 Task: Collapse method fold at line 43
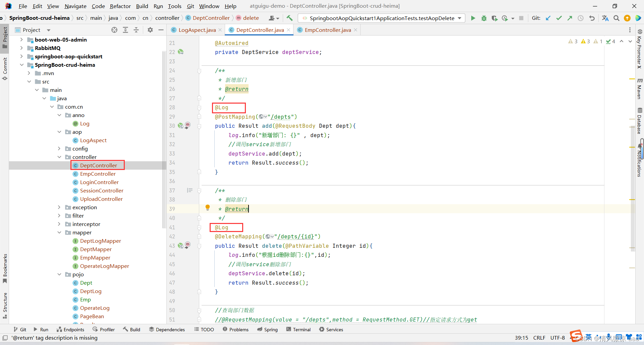click(x=199, y=246)
